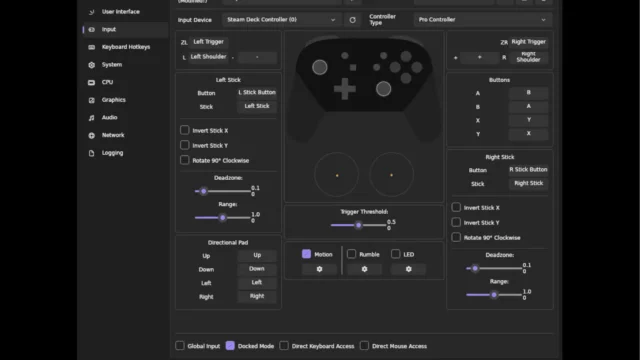Uncheck the Motion checkbox
This screenshot has width=640, height=360.
[x=307, y=254]
